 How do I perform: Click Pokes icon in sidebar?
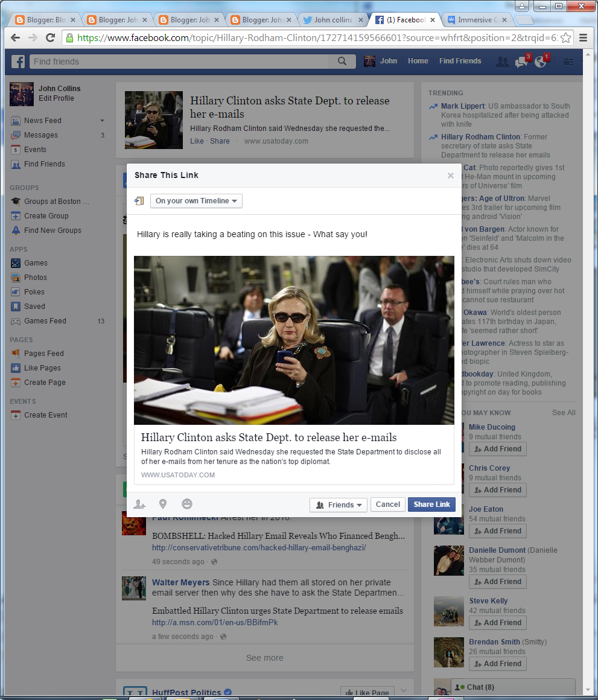tap(16, 291)
